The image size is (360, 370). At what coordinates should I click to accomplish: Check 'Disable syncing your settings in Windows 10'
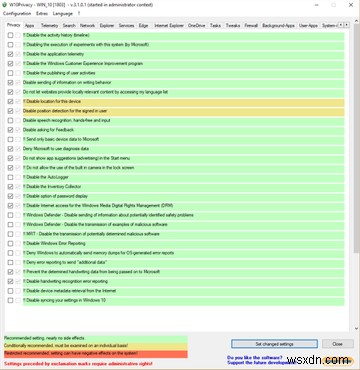tap(11, 300)
